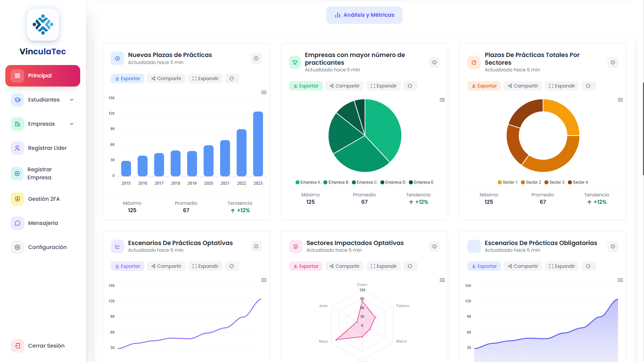The image size is (644, 362).
Task: Click the VinculaTec logo
Action: click(x=43, y=24)
